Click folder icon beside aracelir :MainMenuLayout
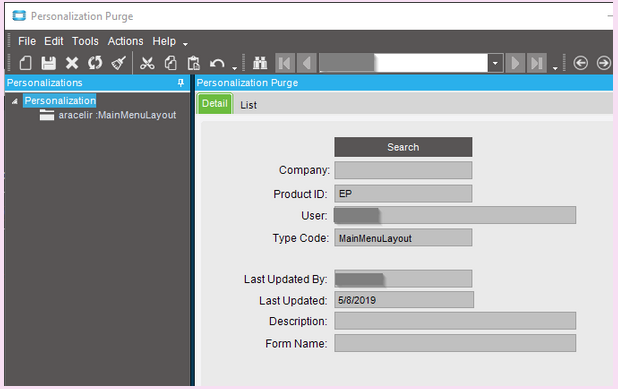The image size is (618, 389). pyautogui.click(x=47, y=115)
